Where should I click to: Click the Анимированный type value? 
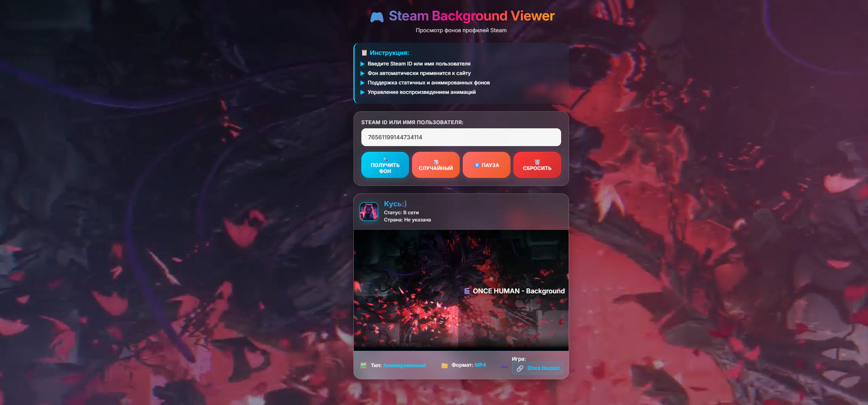pos(404,365)
